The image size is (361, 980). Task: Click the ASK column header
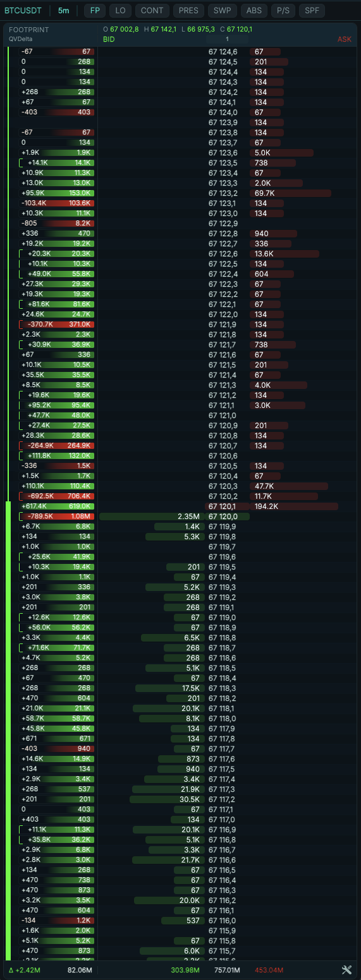pos(345,39)
